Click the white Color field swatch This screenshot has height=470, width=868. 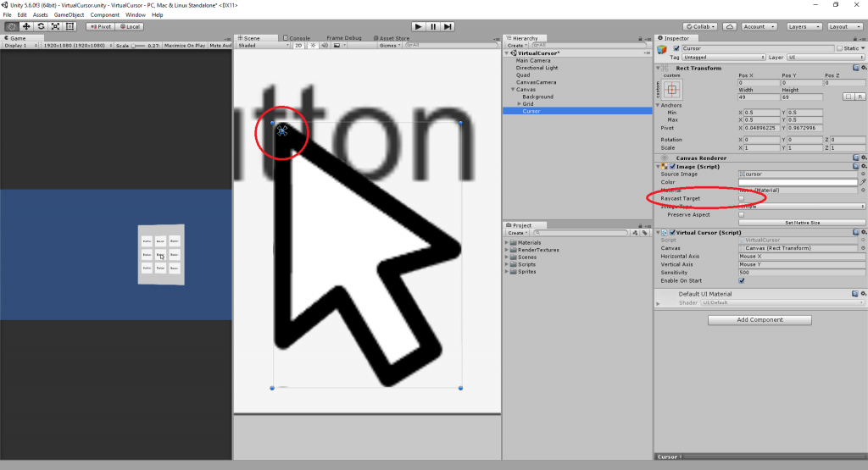(797, 182)
